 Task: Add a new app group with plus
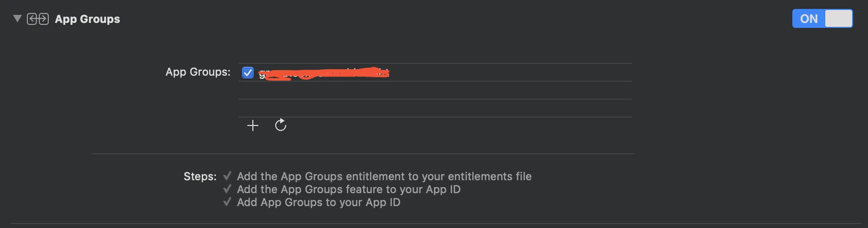(253, 125)
